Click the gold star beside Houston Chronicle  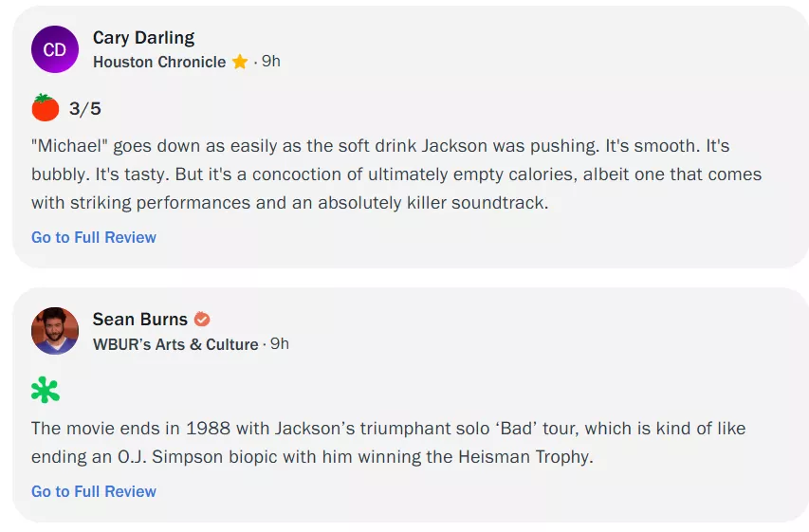(x=240, y=62)
